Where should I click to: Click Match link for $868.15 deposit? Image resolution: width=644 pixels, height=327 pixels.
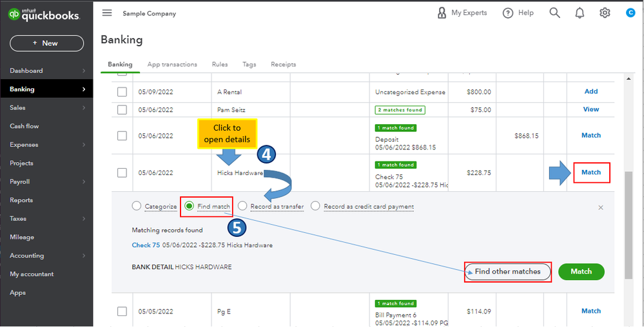pos(591,135)
